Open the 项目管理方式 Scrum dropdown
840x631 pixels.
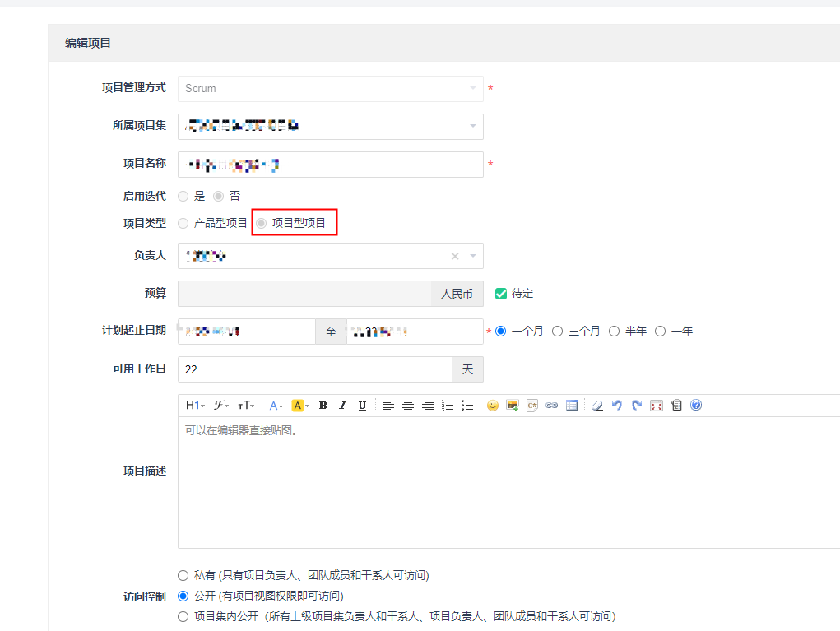331,88
